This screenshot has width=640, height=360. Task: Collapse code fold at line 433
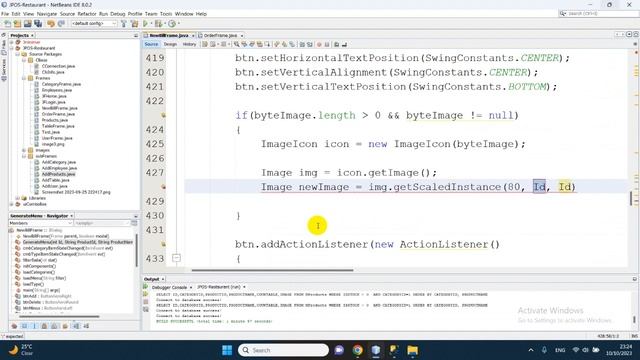[176, 258]
